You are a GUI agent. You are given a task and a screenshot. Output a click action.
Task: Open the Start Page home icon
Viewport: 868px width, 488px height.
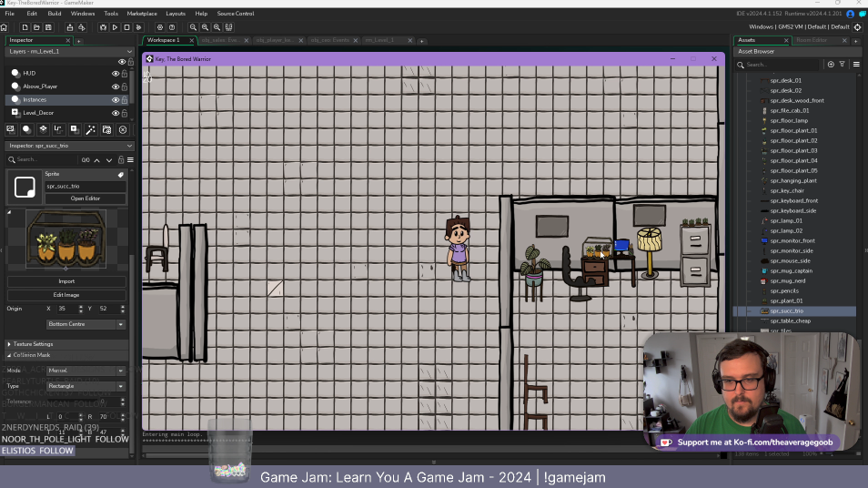click(x=5, y=27)
